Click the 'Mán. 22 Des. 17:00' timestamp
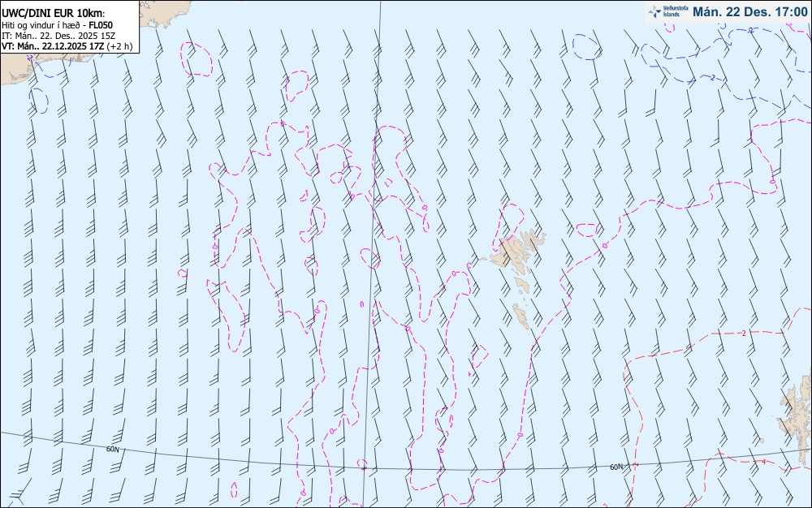The width and height of the screenshot is (812, 508). pos(750,12)
